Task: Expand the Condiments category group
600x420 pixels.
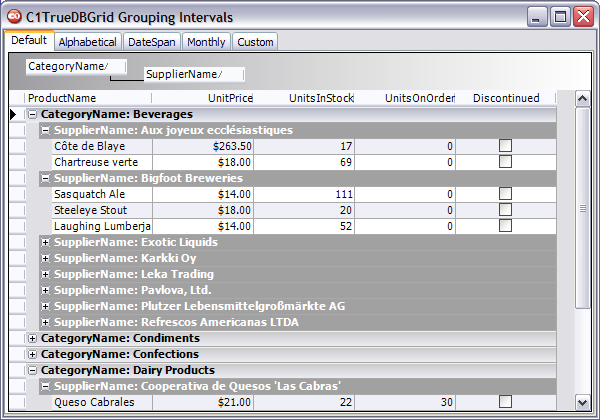Action: [x=33, y=339]
